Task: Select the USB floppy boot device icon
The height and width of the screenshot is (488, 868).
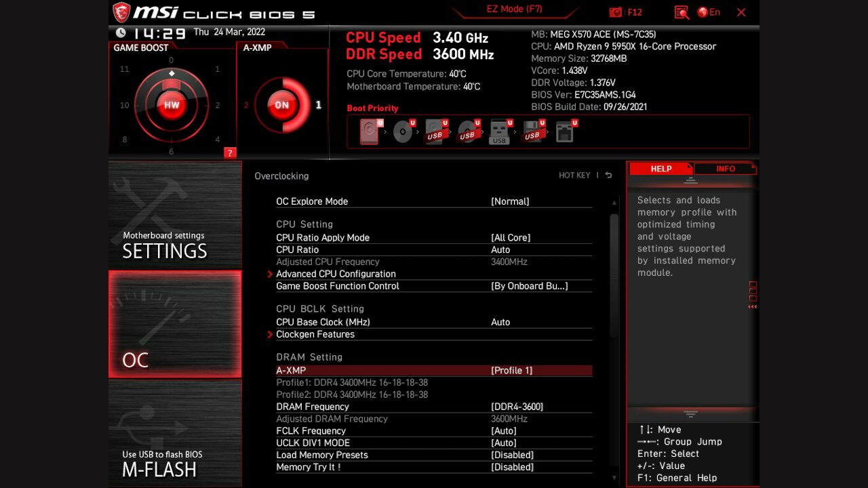Action: (x=534, y=131)
